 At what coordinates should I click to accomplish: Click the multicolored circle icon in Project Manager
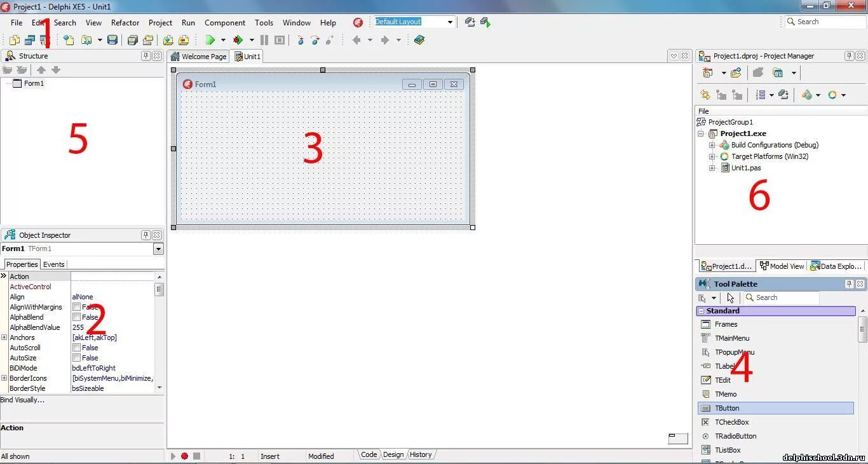pyautogui.click(x=832, y=95)
